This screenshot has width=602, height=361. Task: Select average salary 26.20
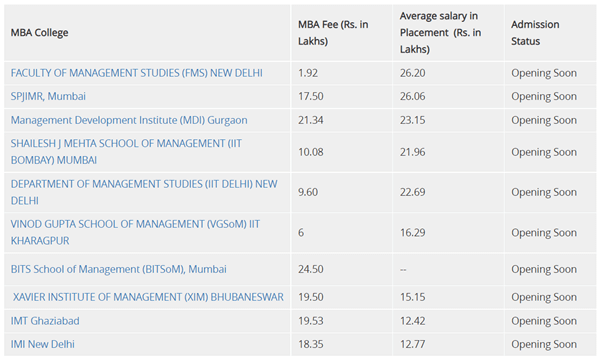pos(412,73)
